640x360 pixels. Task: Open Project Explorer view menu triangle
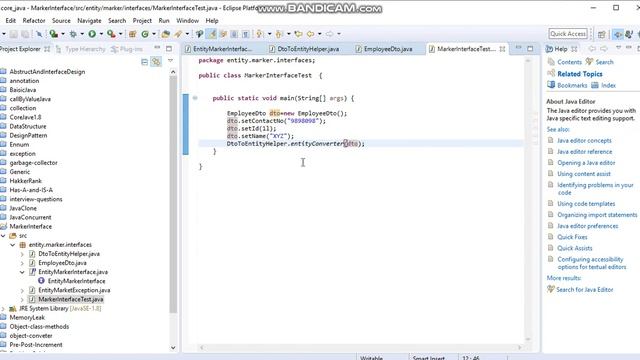[x=170, y=61]
